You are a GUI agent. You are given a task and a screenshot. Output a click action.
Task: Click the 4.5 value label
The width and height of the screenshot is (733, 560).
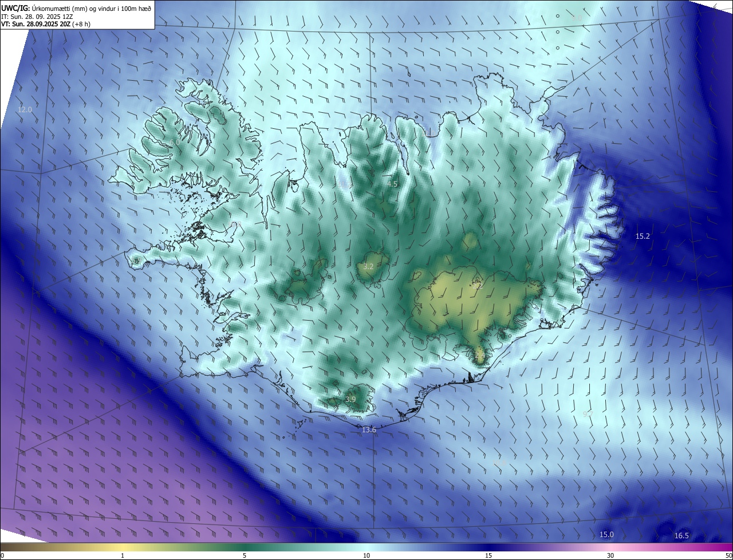pos(392,184)
